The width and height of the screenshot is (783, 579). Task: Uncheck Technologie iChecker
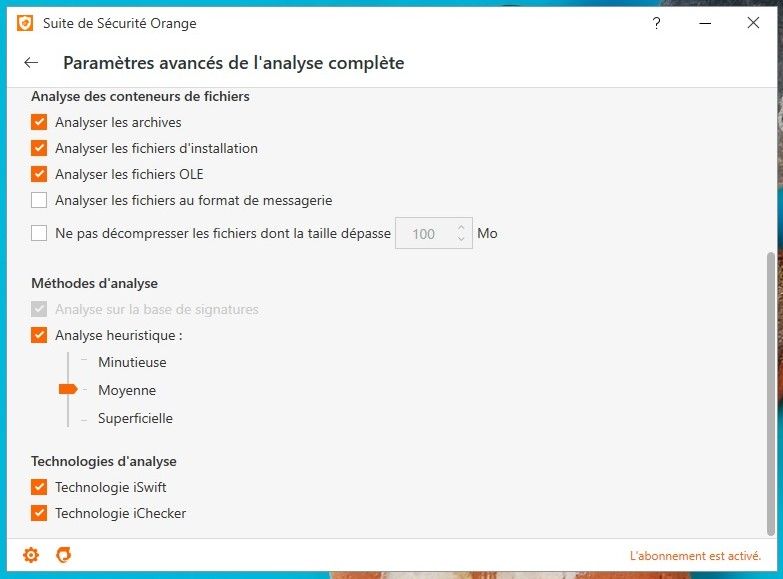pyautogui.click(x=39, y=513)
